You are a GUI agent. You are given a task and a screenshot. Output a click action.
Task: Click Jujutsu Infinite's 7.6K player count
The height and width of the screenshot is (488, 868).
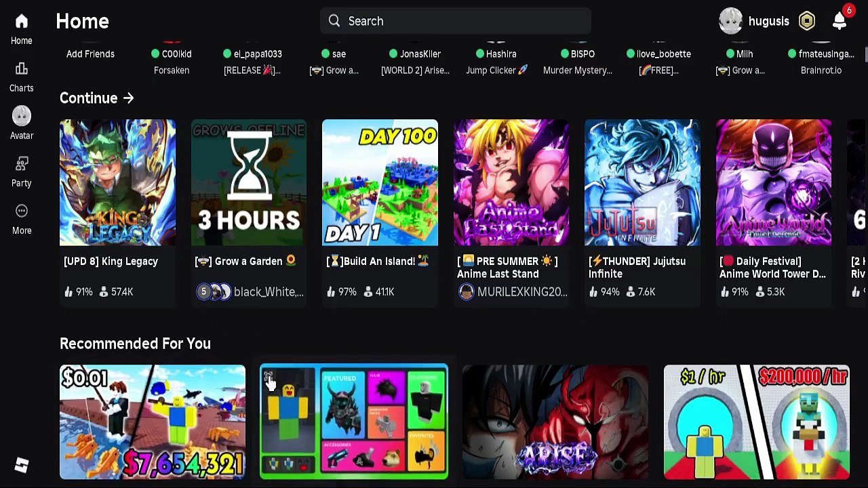click(x=640, y=291)
